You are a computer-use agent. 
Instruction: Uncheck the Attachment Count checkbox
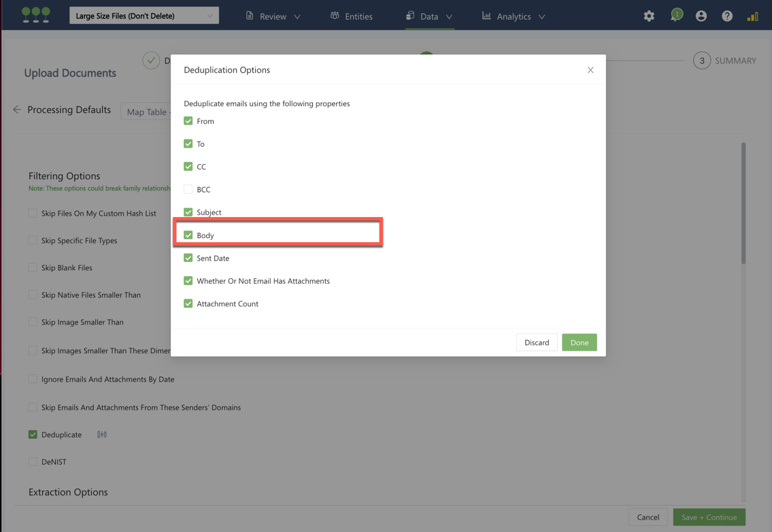pyautogui.click(x=188, y=304)
